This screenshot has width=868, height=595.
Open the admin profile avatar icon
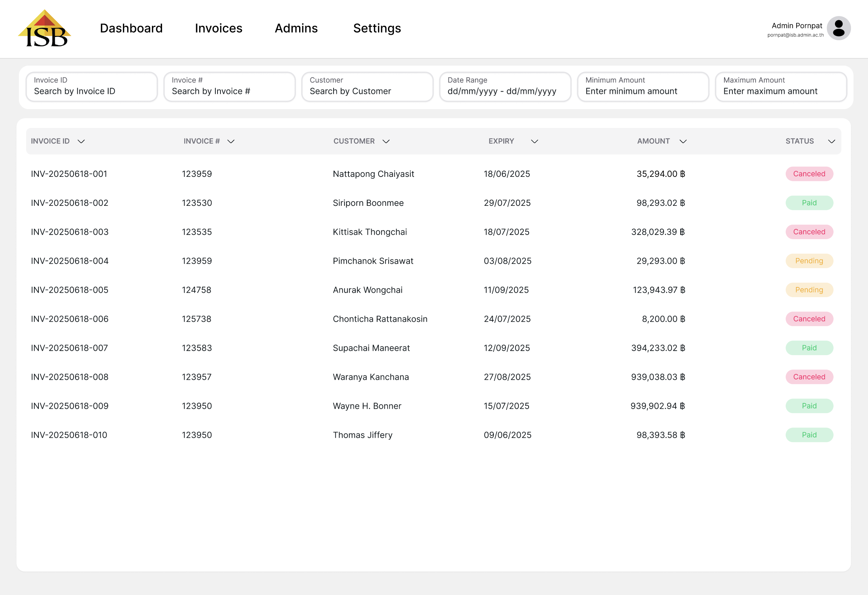click(x=839, y=28)
